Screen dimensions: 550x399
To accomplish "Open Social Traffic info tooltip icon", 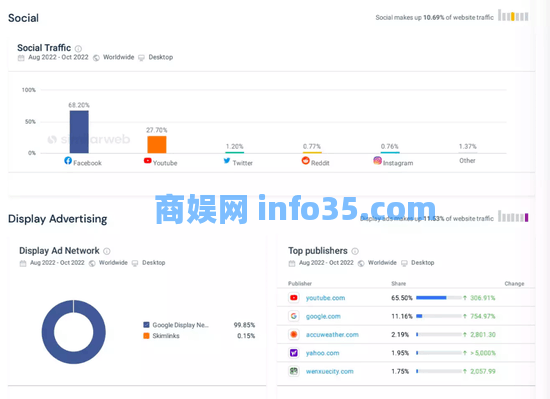I will coord(78,48).
